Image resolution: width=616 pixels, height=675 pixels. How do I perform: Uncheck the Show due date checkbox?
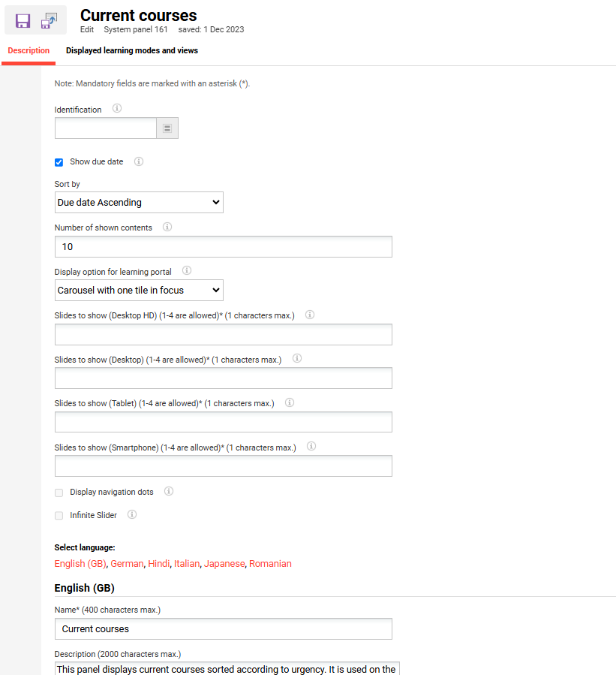tap(59, 162)
